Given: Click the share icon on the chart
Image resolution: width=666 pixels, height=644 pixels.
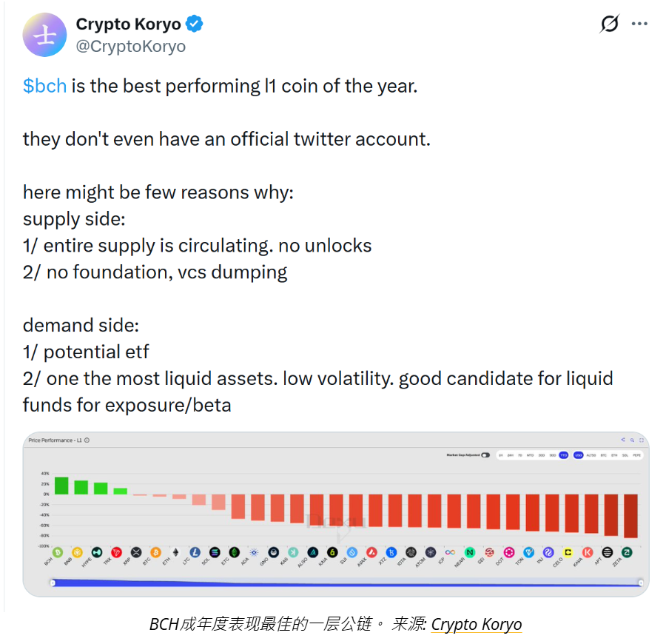Looking at the screenshot, I should pyautogui.click(x=623, y=440).
